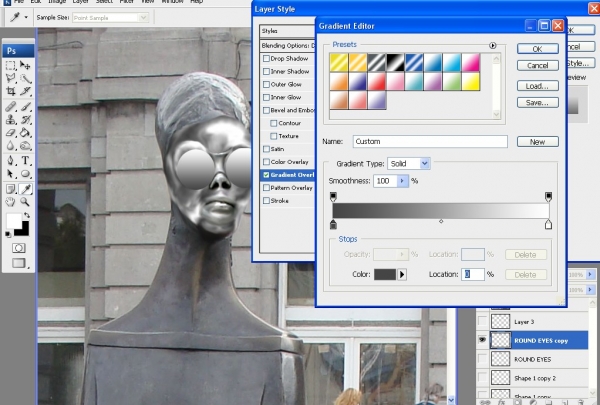Click OK in the Gradient Editor
The image size is (600, 405).
538,49
